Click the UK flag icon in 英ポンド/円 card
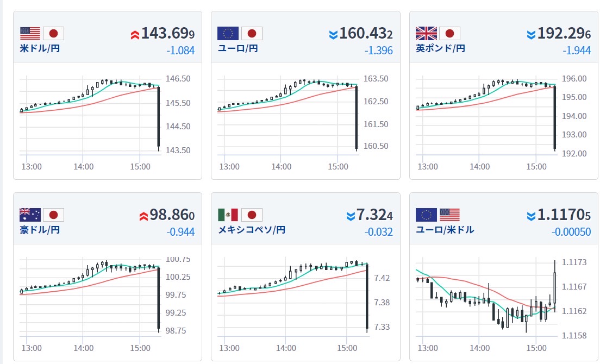 [426, 34]
